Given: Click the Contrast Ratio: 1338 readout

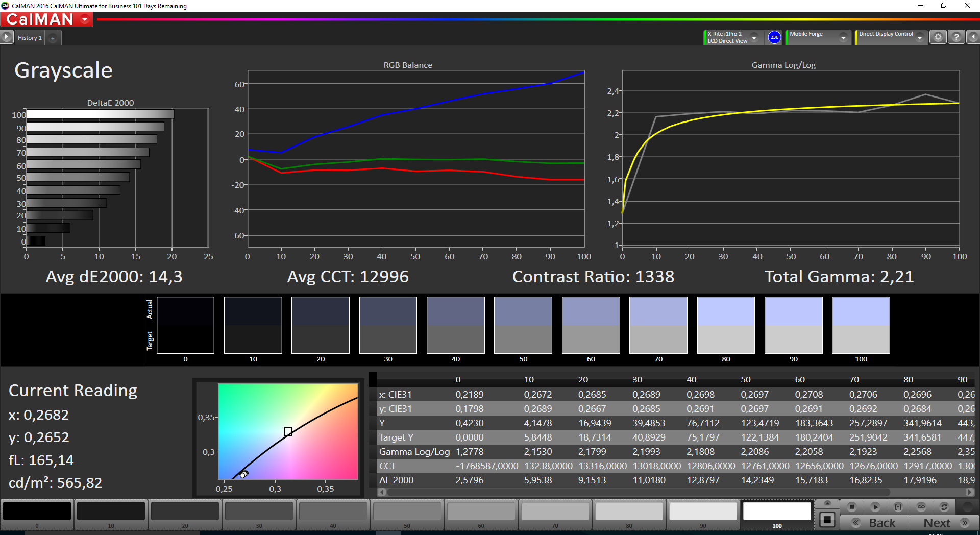Looking at the screenshot, I should tap(593, 277).
